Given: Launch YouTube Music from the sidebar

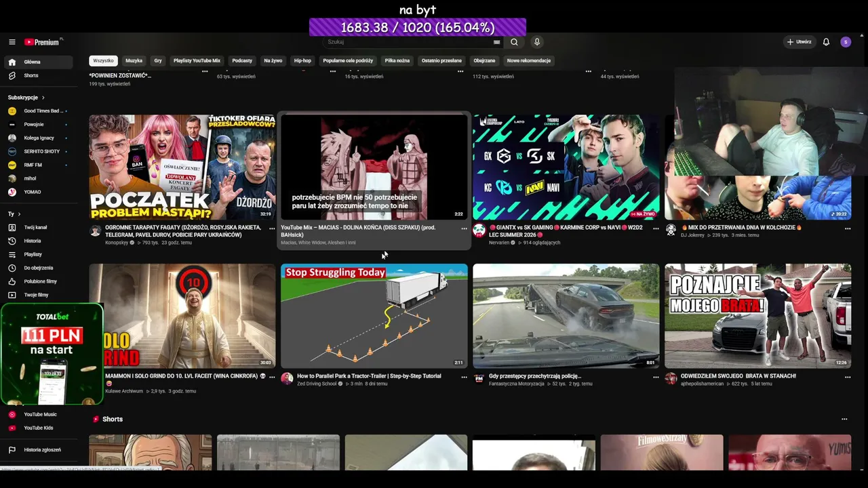Looking at the screenshot, I should click(x=38, y=414).
